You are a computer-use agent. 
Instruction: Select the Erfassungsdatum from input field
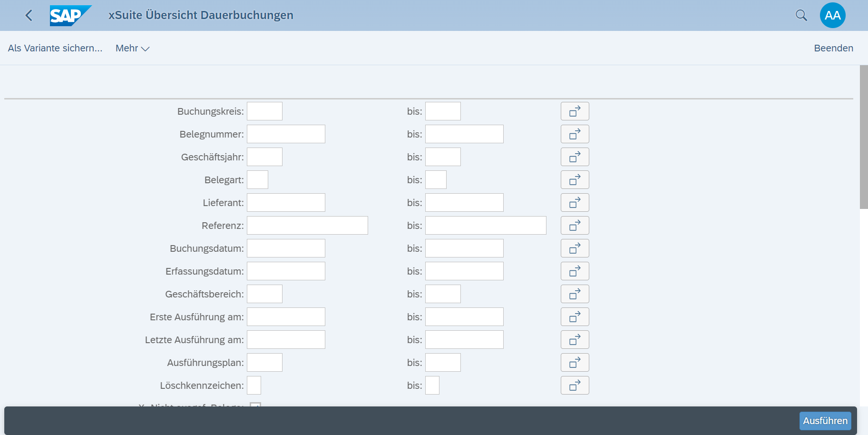(x=286, y=271)
